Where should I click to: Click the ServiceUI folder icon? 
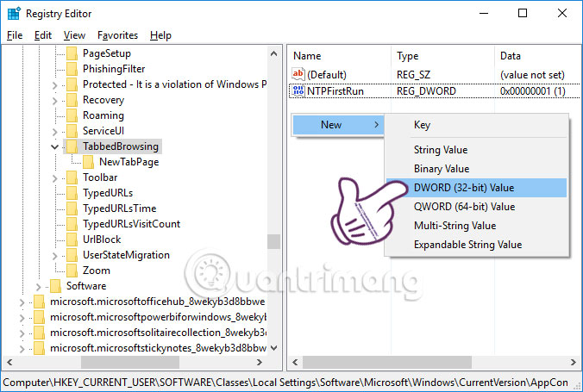tap(72, 131)
